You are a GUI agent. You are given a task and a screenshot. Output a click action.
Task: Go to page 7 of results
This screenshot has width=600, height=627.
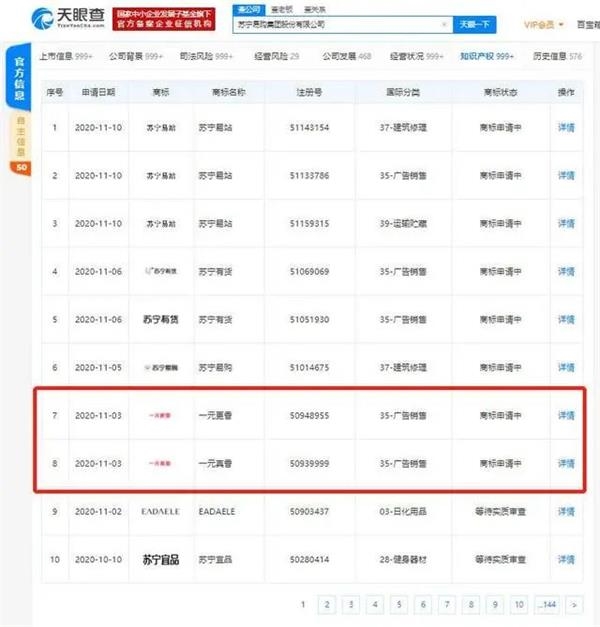pyautogui.click(x=447, y=605)
